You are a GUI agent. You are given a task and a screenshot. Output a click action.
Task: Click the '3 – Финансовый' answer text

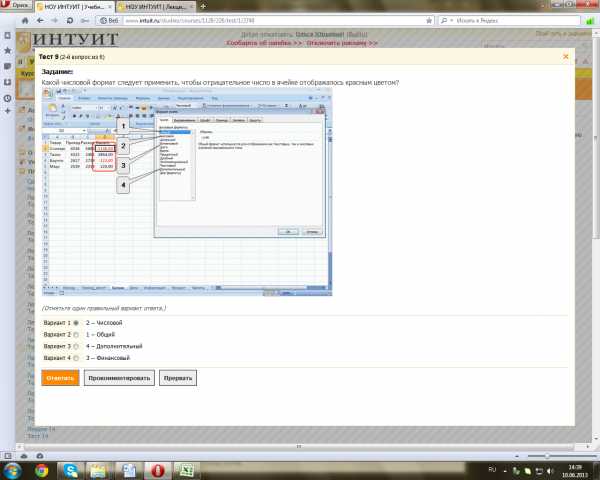click(108, 358)
